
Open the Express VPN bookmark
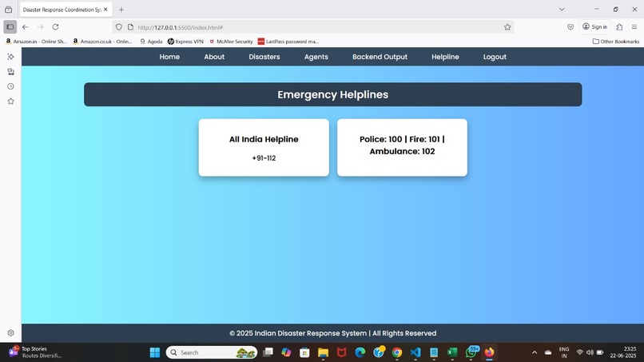[185, 42]
